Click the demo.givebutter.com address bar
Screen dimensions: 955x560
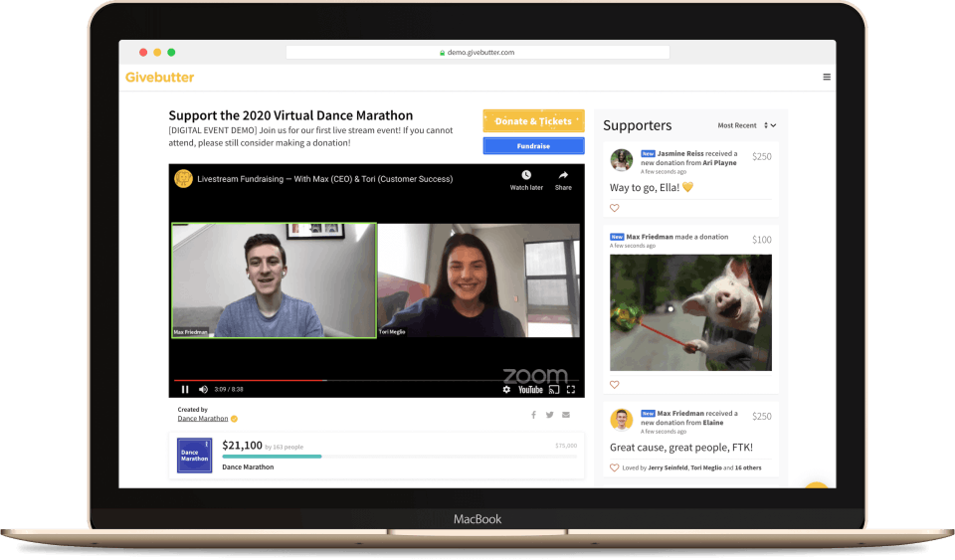477,53
